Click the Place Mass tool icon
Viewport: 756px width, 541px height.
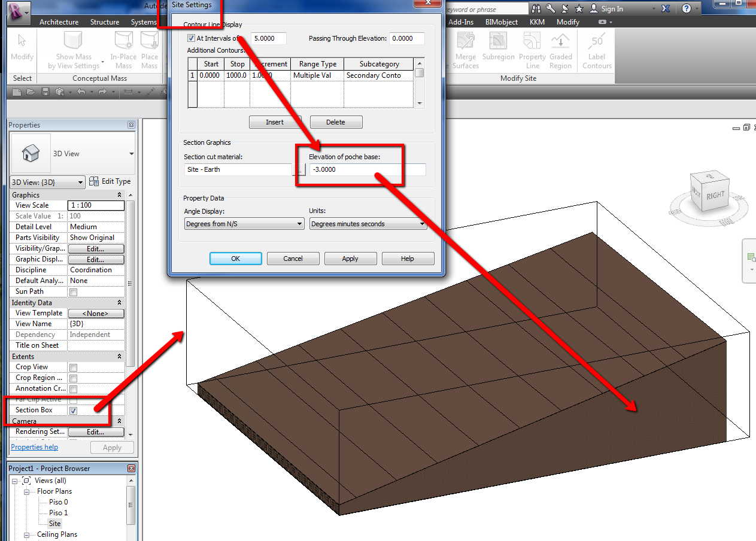click(x=150, y=42)
